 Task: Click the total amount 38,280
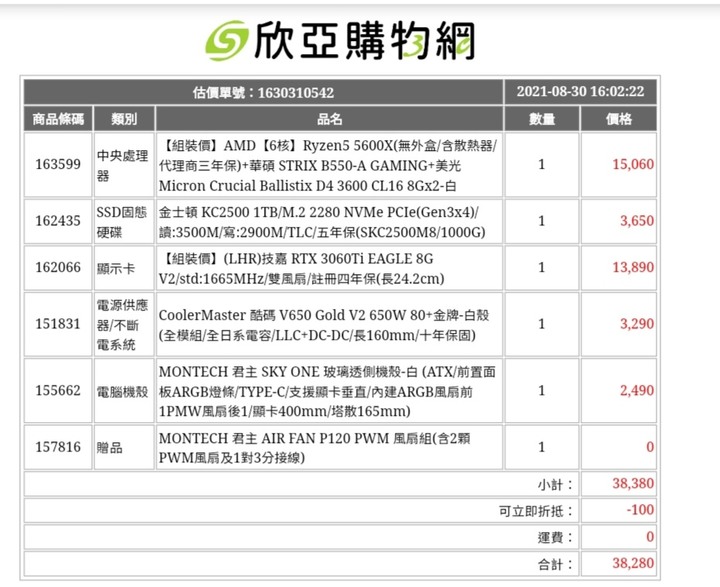tap(633, 563)
